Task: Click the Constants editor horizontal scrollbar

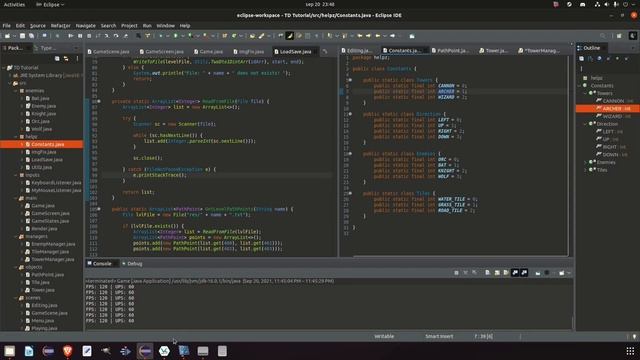Action: pos(460,256)
